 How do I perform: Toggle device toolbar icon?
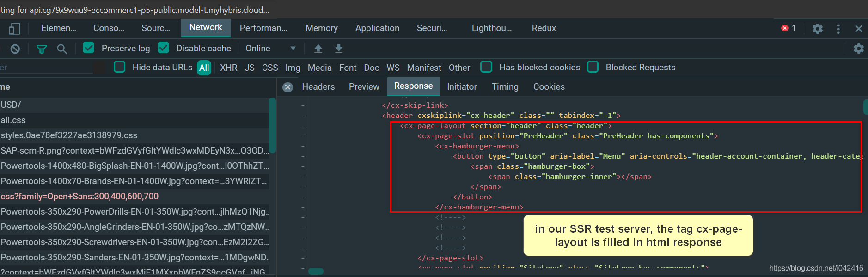point(14,29)
